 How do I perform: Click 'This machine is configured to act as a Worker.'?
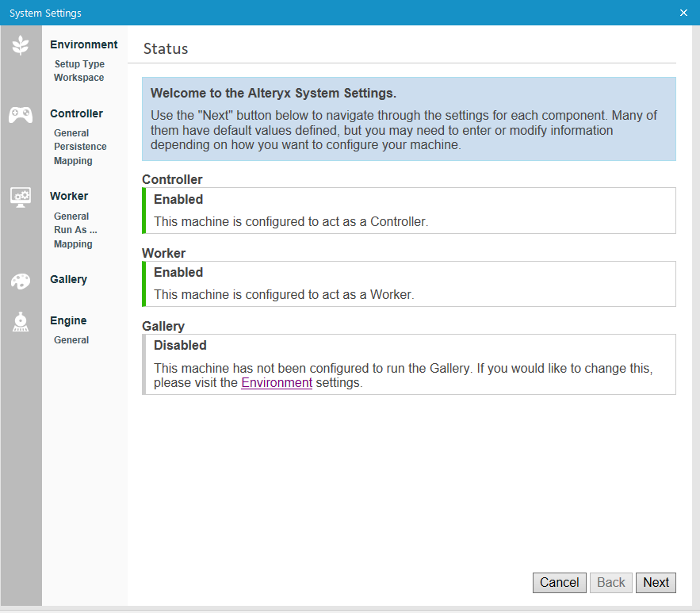pyautogui.click(x=284, y=295)
